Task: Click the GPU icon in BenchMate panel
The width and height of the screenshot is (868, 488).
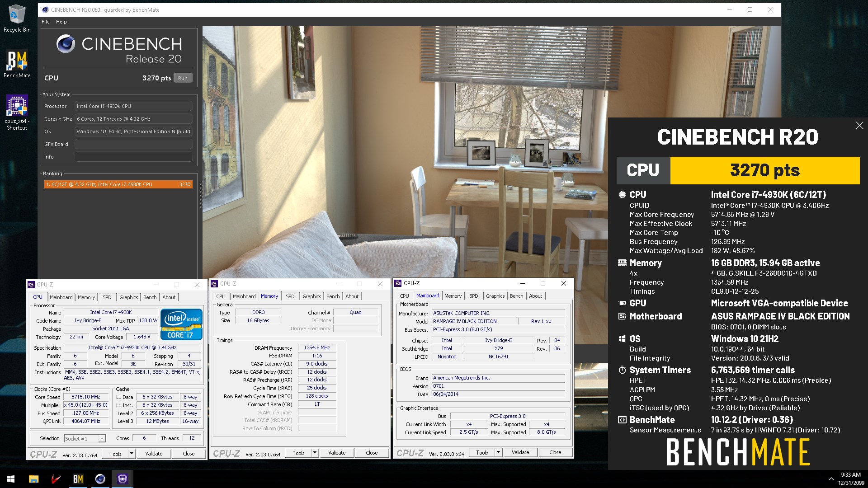Action: 622,303
